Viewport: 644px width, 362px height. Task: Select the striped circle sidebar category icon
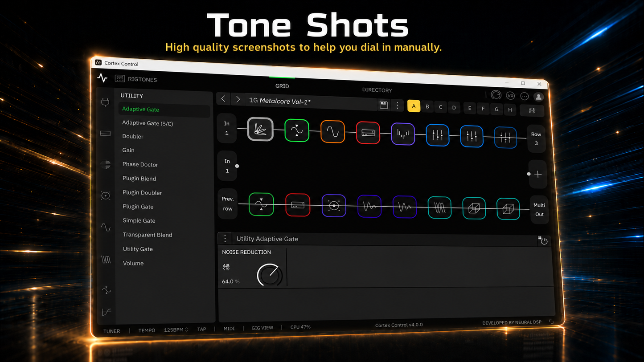coord(105,164)
